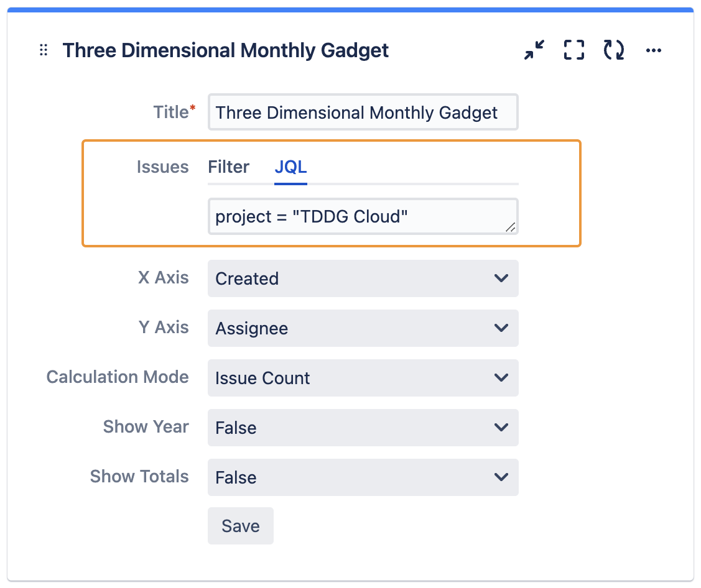Click the Calculation Mode chevron arrow
701x588 pixels.
pyautogui.click(x=501, y=378)
